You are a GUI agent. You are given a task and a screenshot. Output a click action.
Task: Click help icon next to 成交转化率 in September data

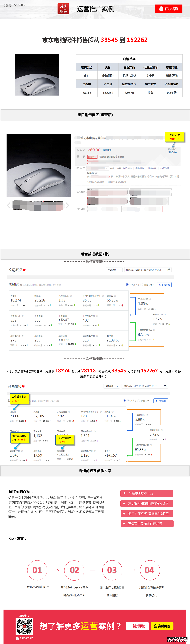161,430
